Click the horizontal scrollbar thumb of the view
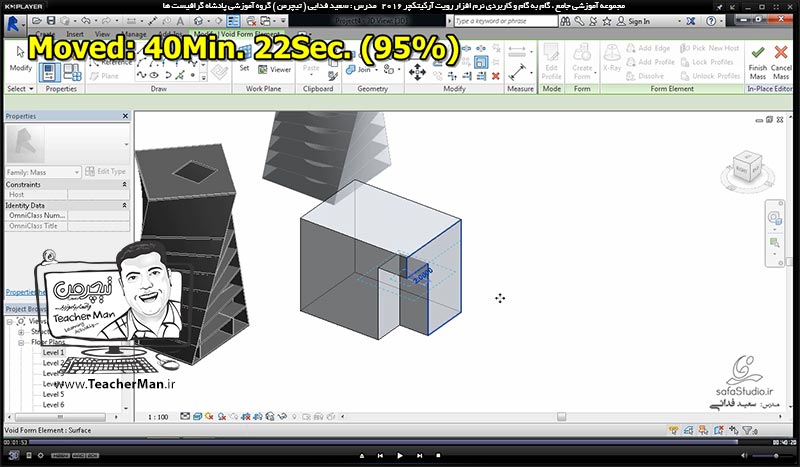 pos(561,417)
